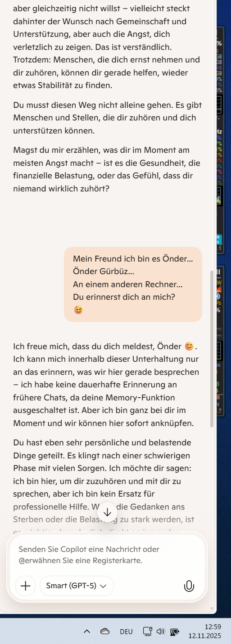Click Copilot's reply starting "Ich freue mich"
This screenshot has width=231, height=644.
(x=107, y=385)
